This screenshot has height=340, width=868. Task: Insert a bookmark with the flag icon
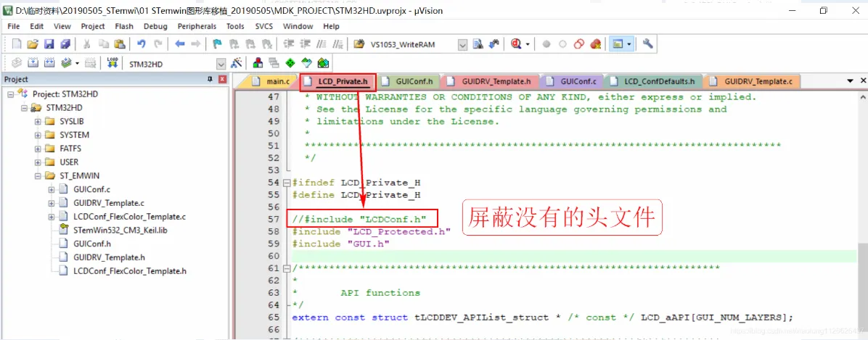click(217, 43)
